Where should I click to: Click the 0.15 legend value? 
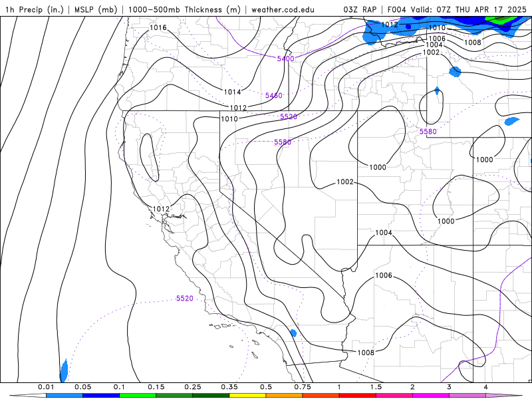tap(156, 387)
